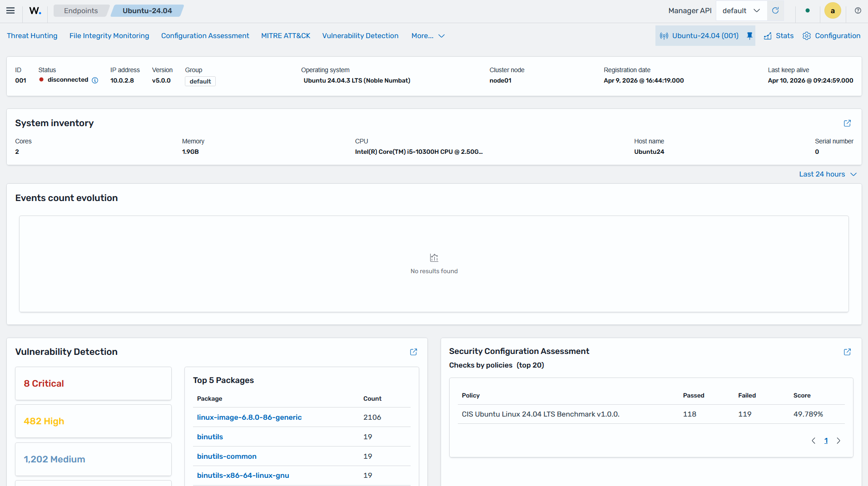Click the Score column header
The height and width of the screenshot is (486, 868).
(x=802, y=395)
